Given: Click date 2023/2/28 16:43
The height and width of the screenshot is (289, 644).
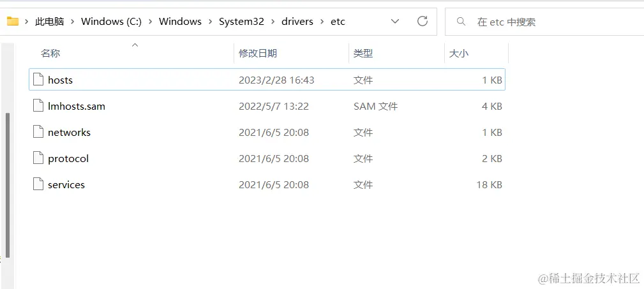Looking at the screenshot, I should [276, 80].
